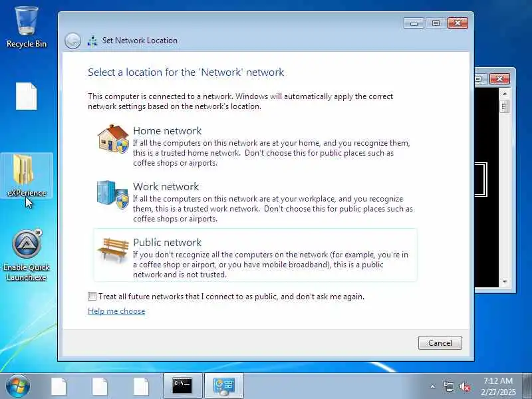The height and width of the screenshot is (399, 532).
Task: Open the network tray icon
Action: click(x=448, y=386)
